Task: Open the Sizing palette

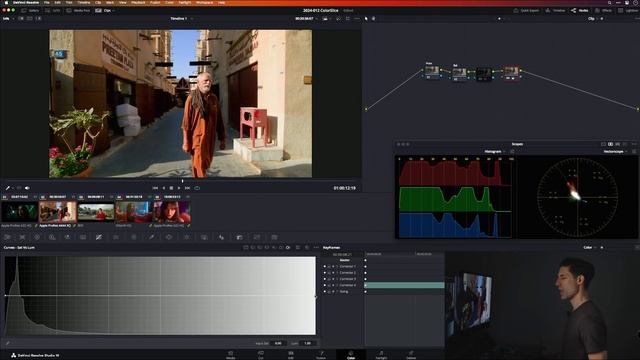Action: pos(257,237)
